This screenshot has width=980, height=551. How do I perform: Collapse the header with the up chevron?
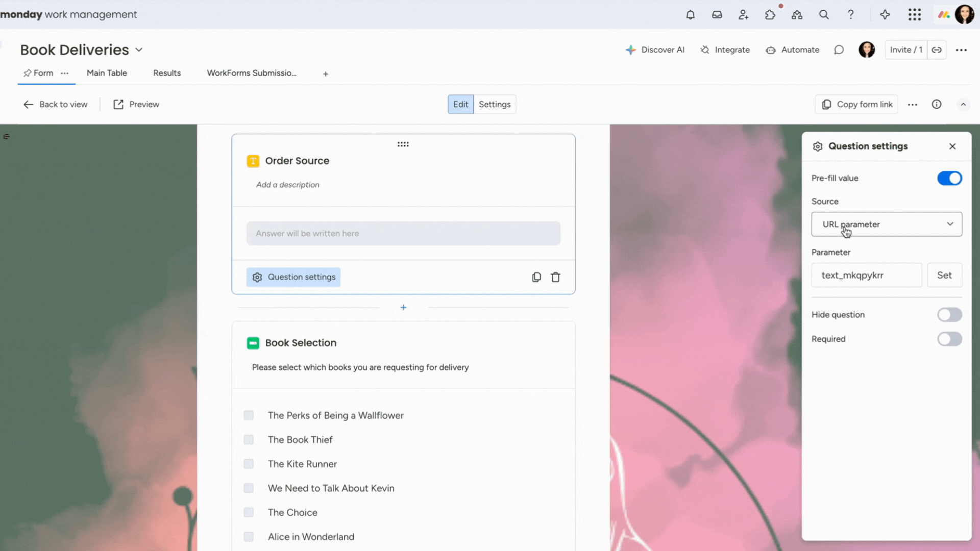[963, 105]
